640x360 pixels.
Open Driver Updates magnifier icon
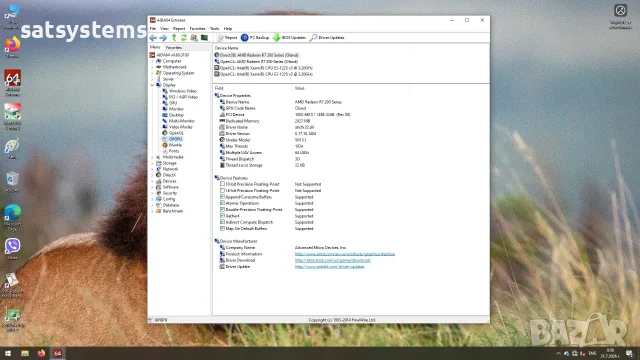pos(313,38)
